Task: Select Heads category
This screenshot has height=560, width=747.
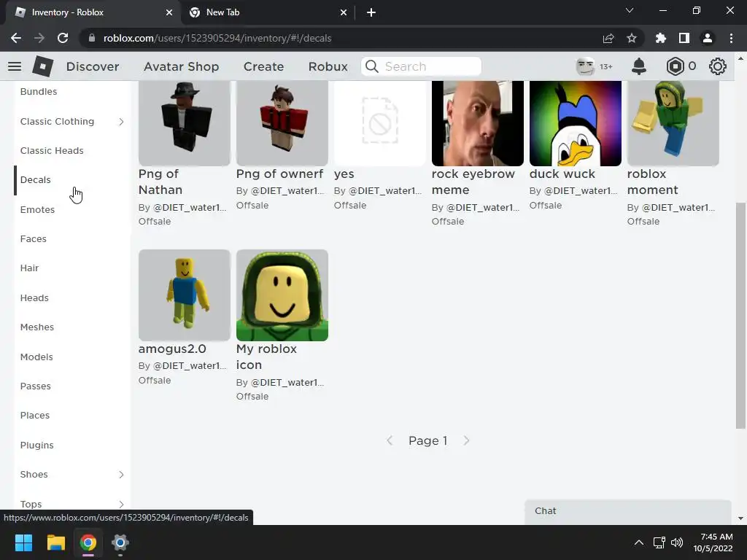Action: (34, 297)
